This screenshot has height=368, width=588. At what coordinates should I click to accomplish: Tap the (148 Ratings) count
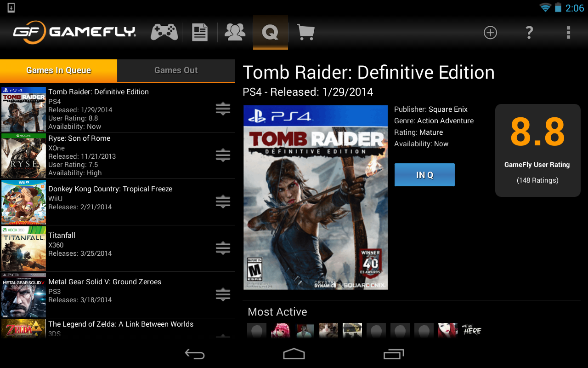[537, 180]
